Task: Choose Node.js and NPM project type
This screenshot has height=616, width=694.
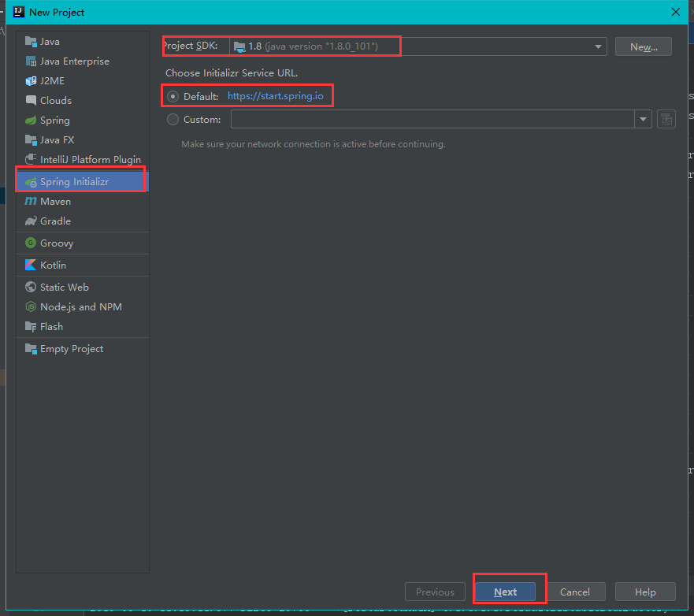Action: [83, 306]
